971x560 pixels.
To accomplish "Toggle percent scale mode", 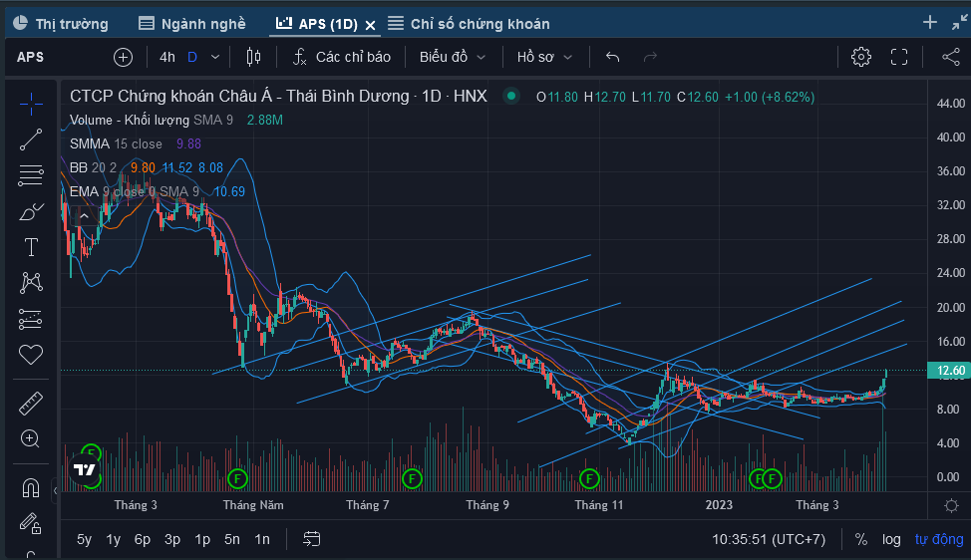I will coord(860,540).
